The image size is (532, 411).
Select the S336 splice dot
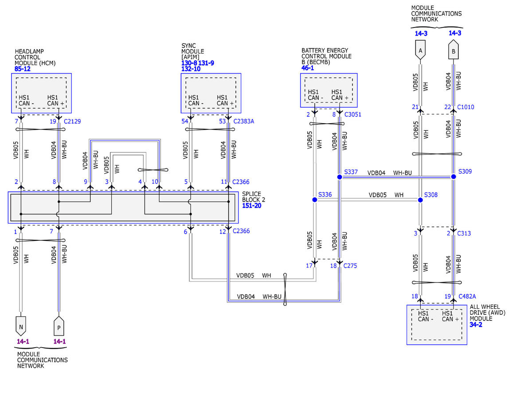coord(315,200)
